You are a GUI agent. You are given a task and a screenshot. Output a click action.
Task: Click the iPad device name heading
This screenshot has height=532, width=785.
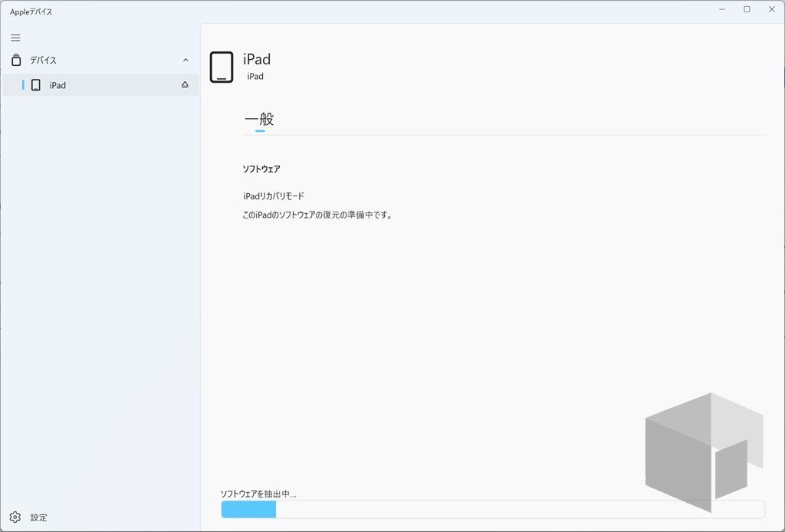click(257, 59)
